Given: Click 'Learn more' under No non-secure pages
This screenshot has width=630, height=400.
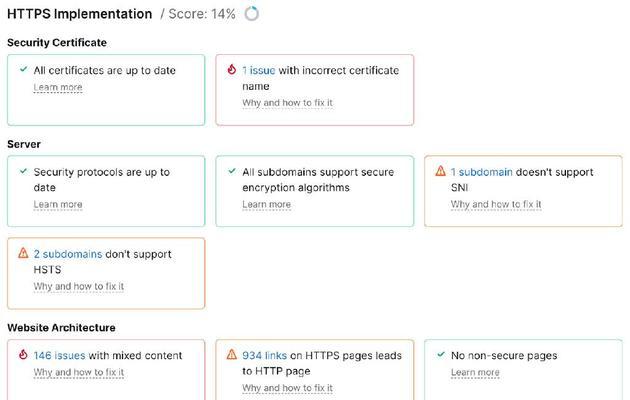Looking at the screenshot, I should [x=475, y=372].
